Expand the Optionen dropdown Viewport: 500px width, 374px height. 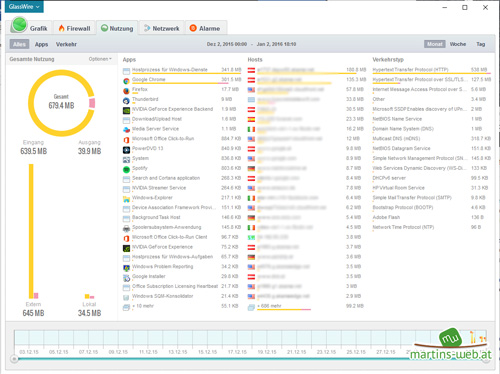[x=100, y=59]
